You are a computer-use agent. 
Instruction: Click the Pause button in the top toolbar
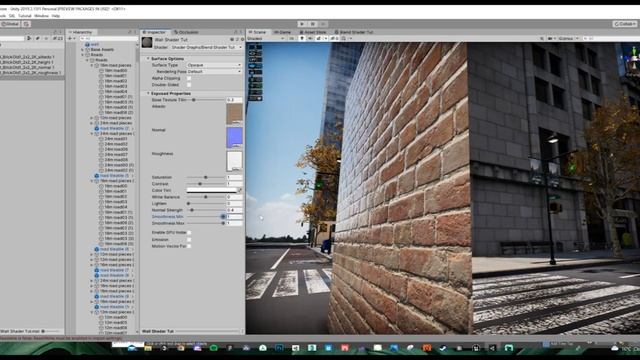point(313,24)
